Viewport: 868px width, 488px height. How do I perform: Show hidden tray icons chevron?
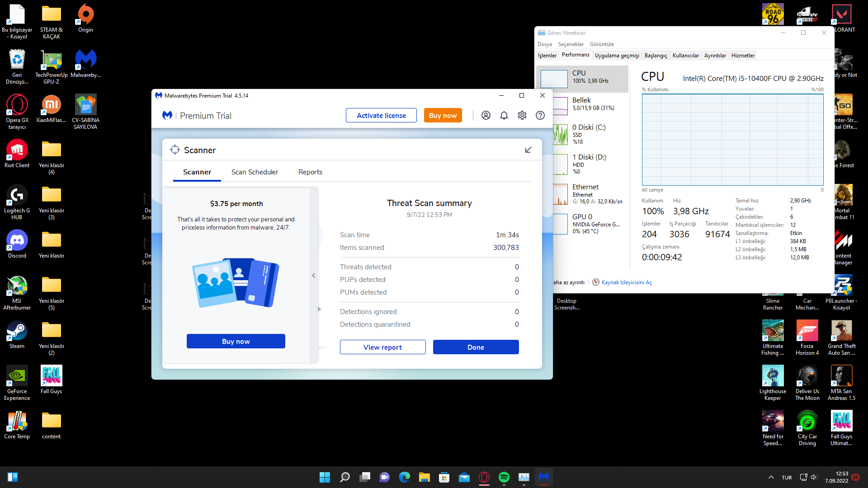coord(771,477)
